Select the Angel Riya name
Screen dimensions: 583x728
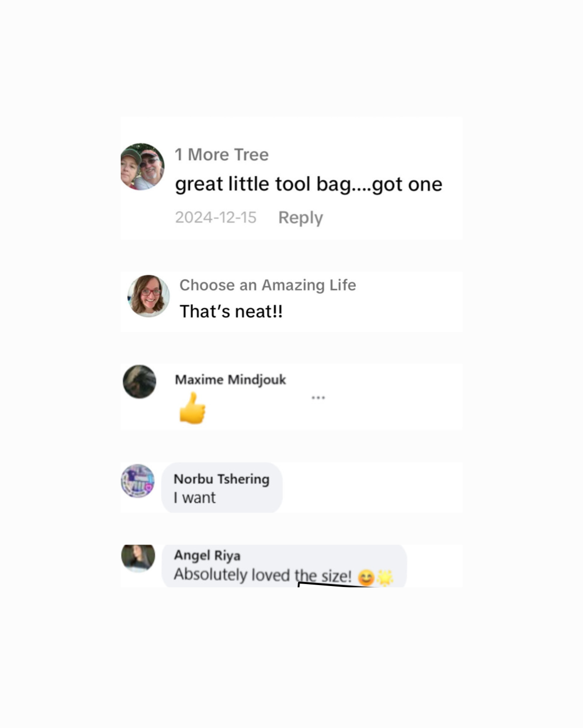point(207,555)
